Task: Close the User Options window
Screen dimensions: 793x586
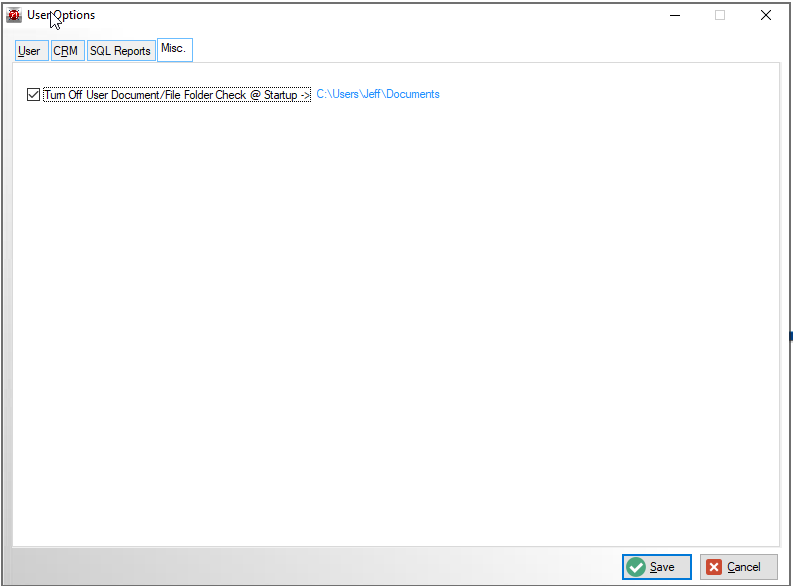Action: click(x=766, y=15)
